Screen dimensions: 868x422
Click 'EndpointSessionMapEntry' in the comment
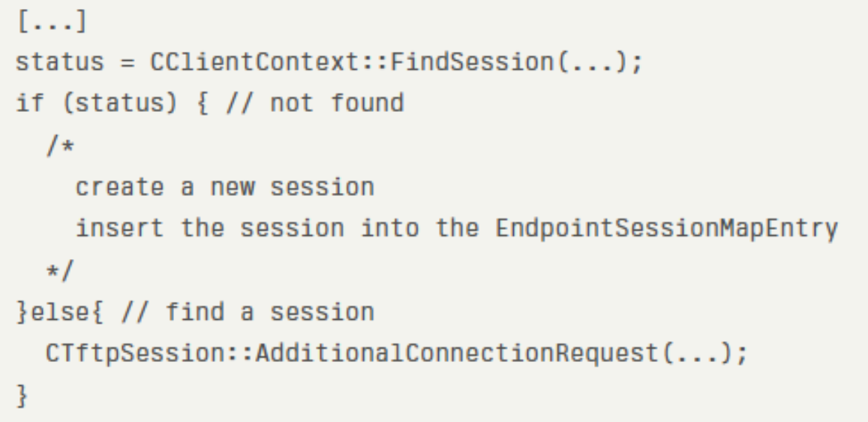[666, 229]
